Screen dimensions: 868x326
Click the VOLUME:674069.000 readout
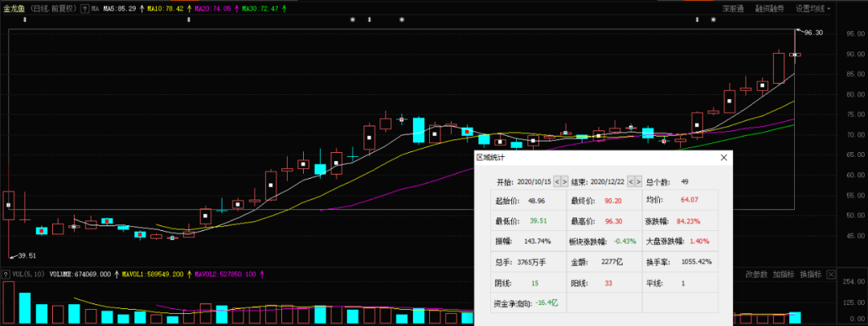pyautogui.click(x=81, y=274)
